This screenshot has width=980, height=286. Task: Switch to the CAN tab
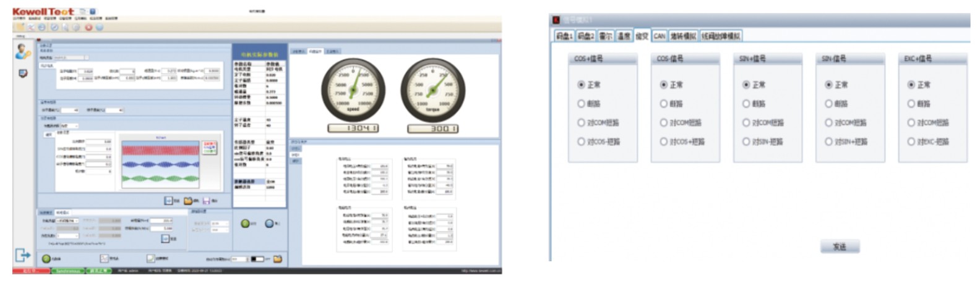pos(660,36)
